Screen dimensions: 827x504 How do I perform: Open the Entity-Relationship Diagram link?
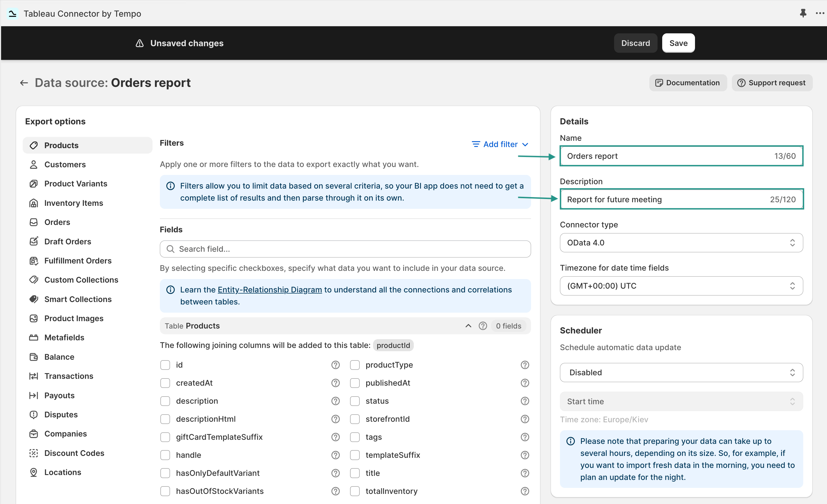coord(269,290)
